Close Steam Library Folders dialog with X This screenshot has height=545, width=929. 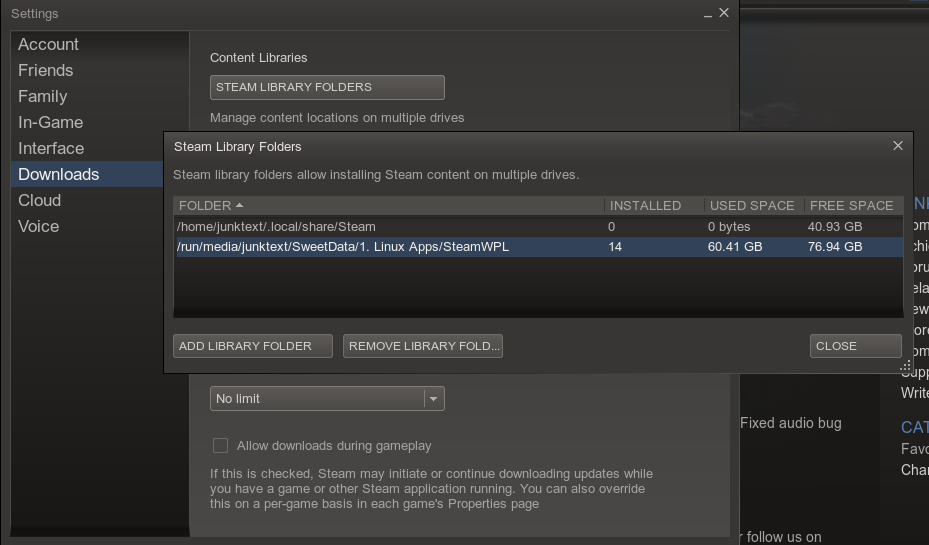tap(898, 146)
